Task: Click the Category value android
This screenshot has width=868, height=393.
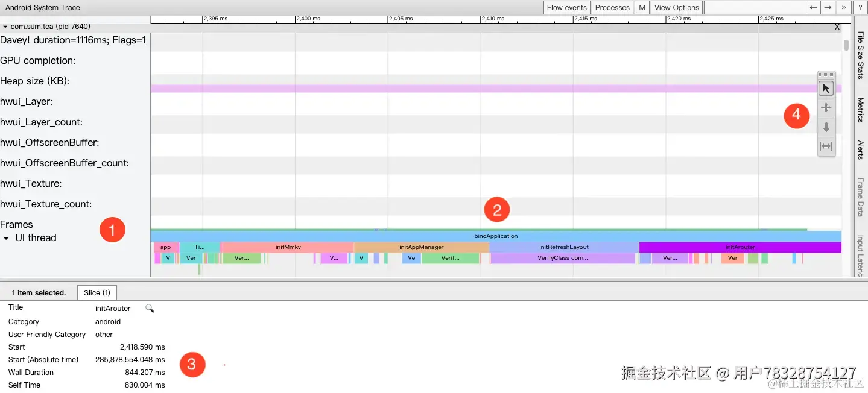Action: [108, 322]
